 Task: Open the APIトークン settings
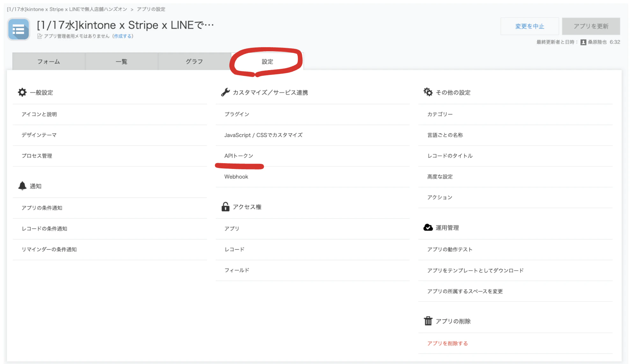[x=238, y=156]
